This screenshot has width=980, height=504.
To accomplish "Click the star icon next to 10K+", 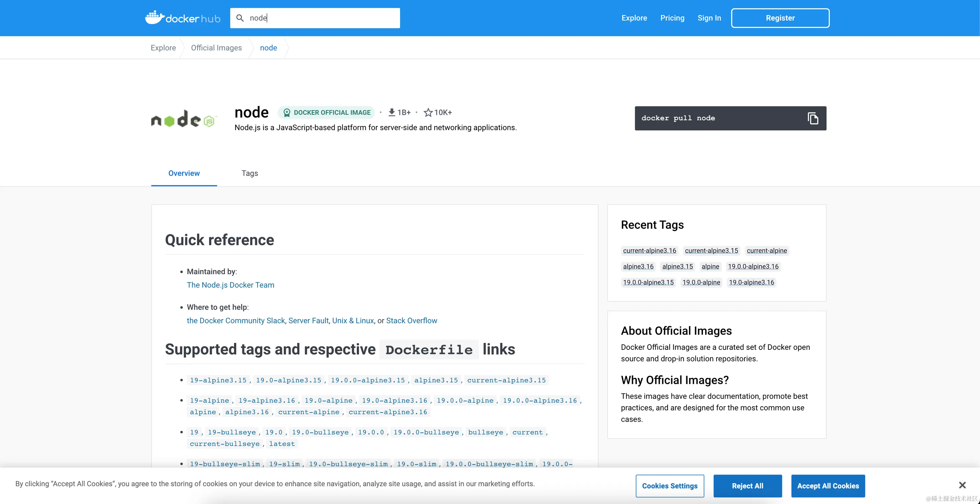I will [428, 113].
